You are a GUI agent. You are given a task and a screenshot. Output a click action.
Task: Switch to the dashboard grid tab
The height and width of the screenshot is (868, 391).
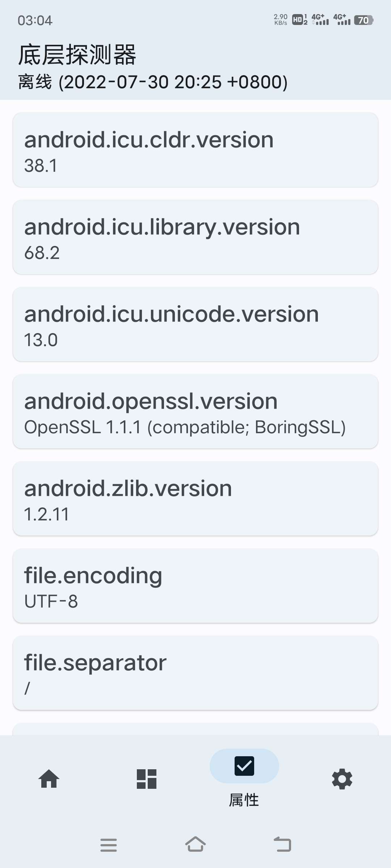pyautogui.click(x=147, y=779)
